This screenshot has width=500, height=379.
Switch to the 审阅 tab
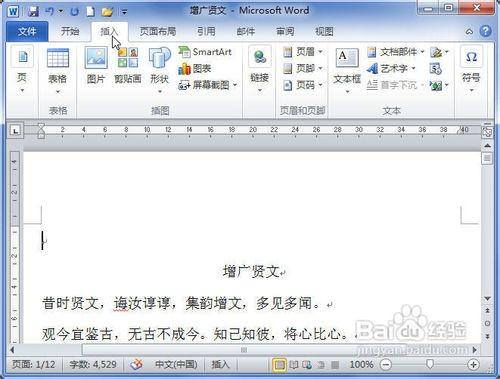pos(285,32)
